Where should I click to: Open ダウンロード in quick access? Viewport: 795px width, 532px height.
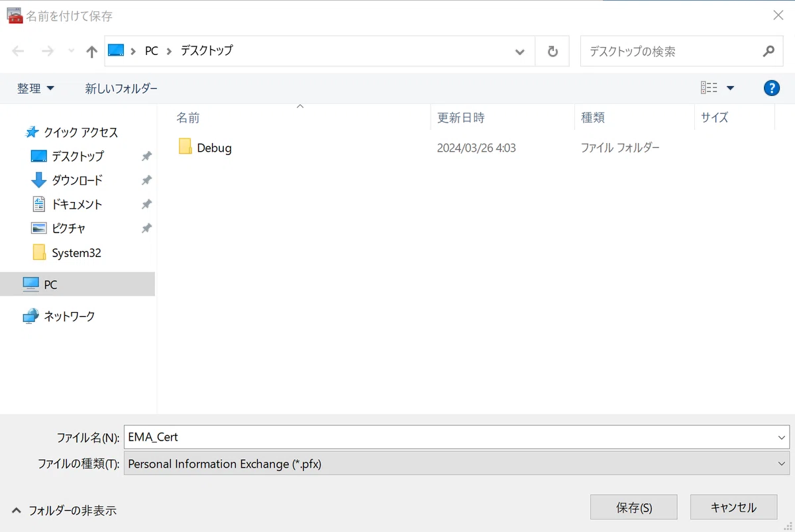pyautogui.click(x=77, y=180)
